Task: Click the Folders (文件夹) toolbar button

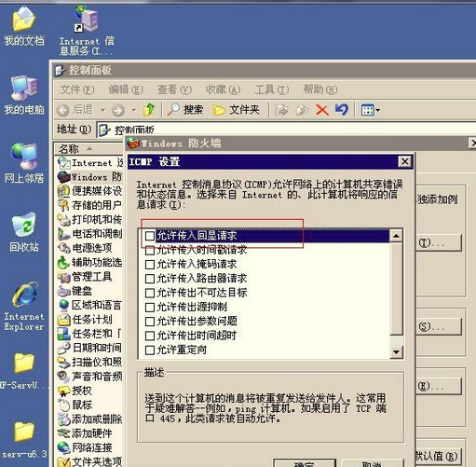Action: point(237,110)
